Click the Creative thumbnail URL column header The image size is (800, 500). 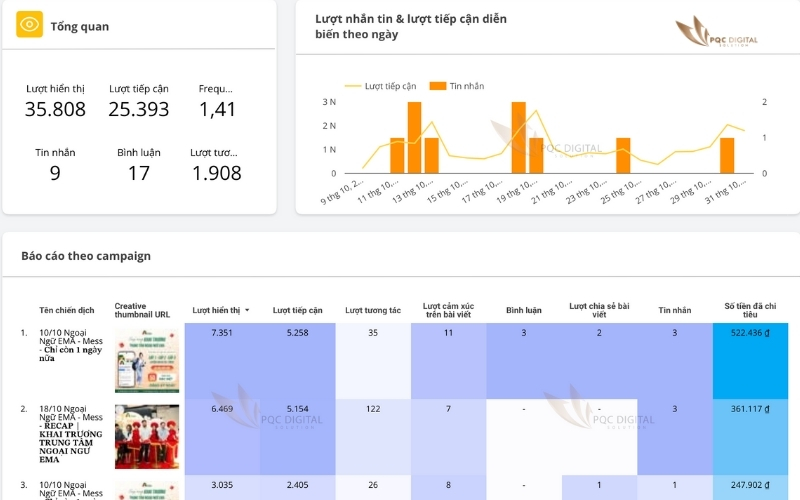click(142, 310)
